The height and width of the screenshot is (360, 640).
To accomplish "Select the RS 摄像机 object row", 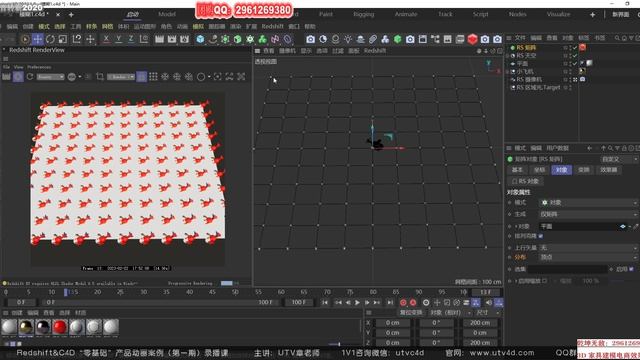I will pyautogui.click(x=529, y=80).
